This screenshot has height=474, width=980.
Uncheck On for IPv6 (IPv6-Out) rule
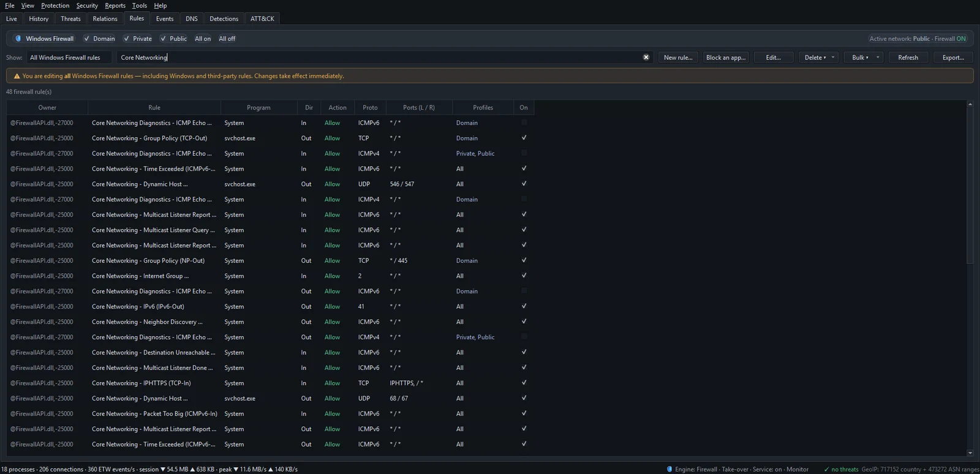524,306
